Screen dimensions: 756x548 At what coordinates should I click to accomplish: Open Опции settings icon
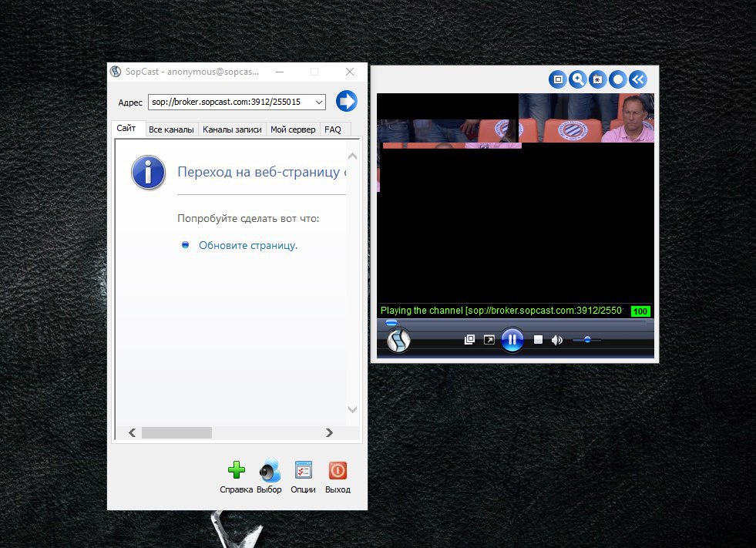coord(304,470)
